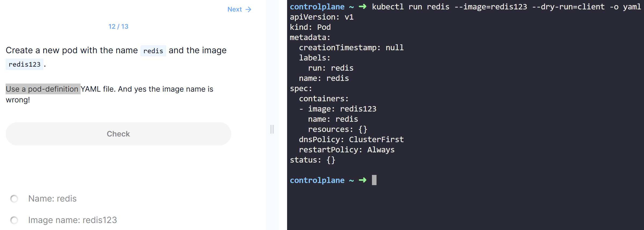Viewport: 644px width, 230px height.
Task: Click the kubectl run command text
Action: (506, 7)
